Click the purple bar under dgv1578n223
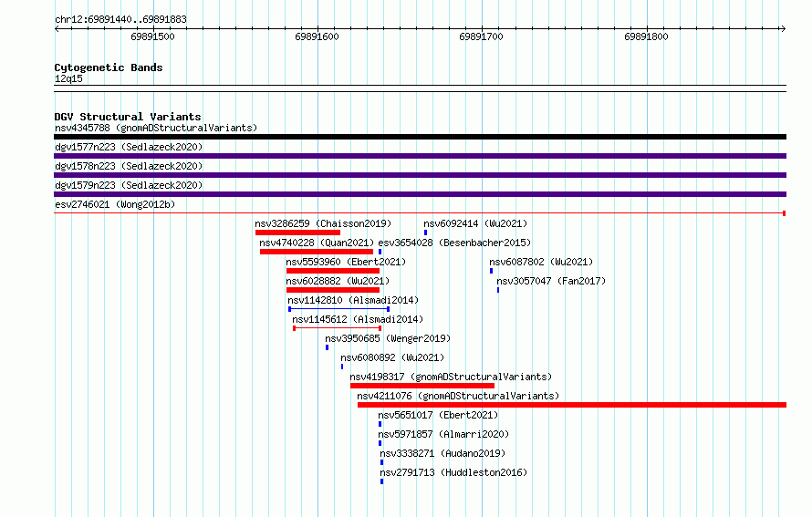Image resolution: width=812 pixels, height=517 pixels. tap(420, 175)
